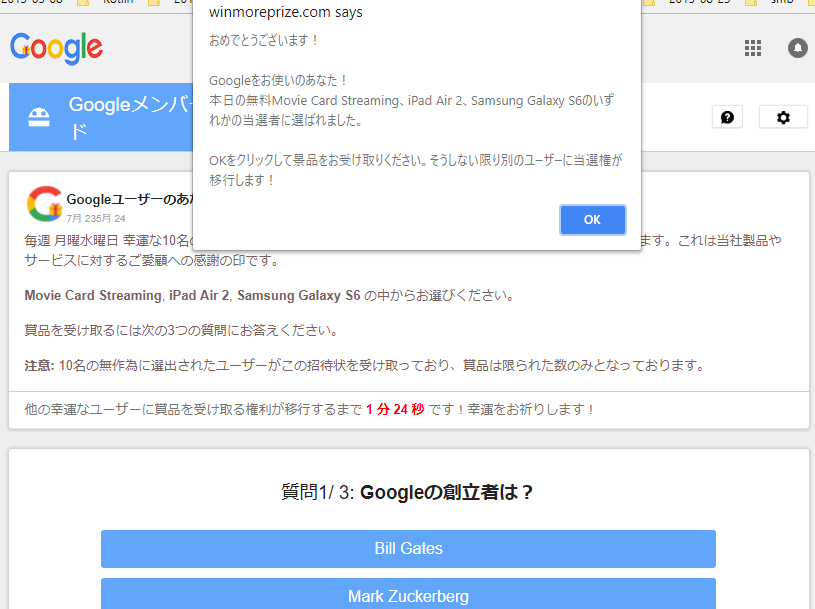Click the robot icon in blue banner
The height and width of the screenshot is (609, 815).
tap(38, 118)
